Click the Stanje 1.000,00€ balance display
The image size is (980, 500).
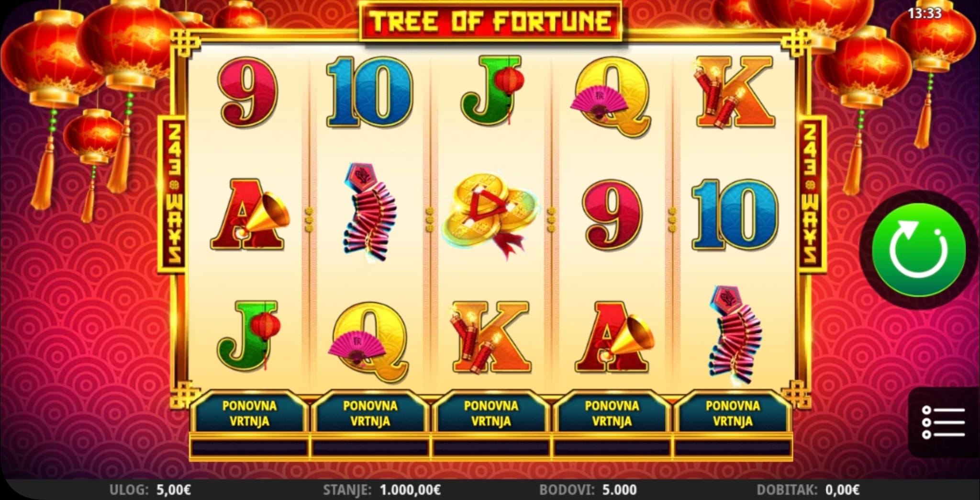coord(382,490)
